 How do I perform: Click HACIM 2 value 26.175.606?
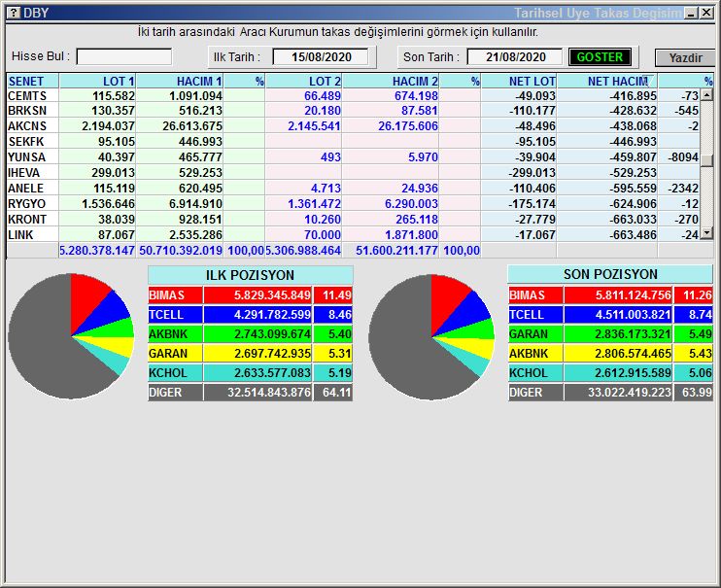pyautogui.click(x=408, y=126)
